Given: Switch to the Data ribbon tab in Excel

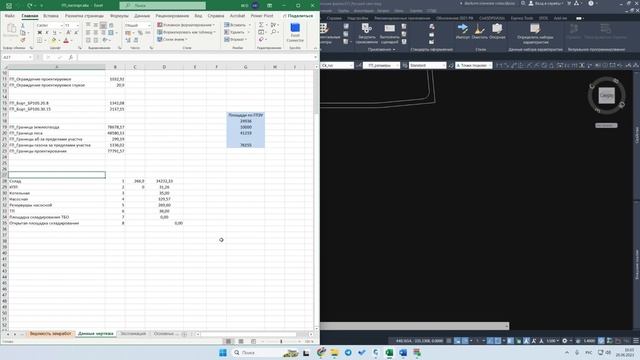Looking at the screenshot, I should 142,16.
